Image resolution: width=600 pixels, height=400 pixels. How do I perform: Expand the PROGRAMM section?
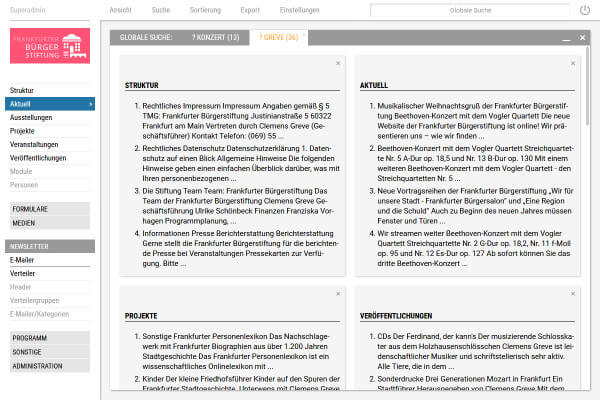pyautogui.click(x=50, y=338)
